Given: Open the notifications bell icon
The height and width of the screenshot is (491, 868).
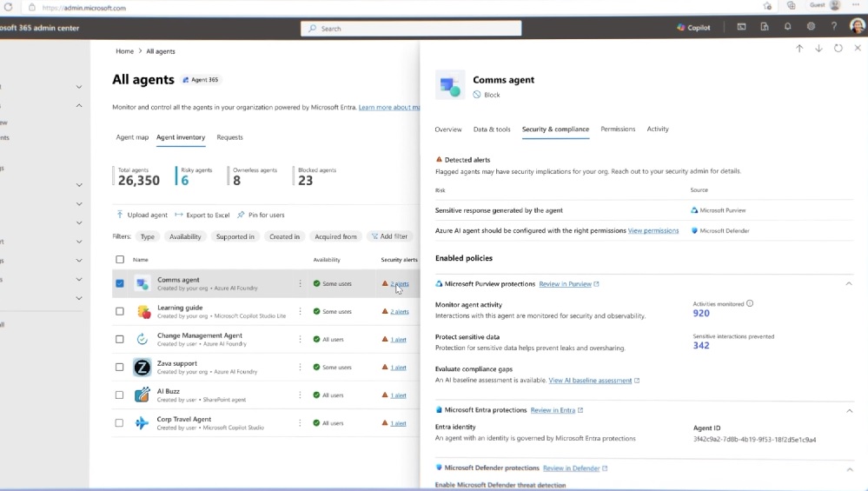Looking at the screenshot, I should 788,27.
